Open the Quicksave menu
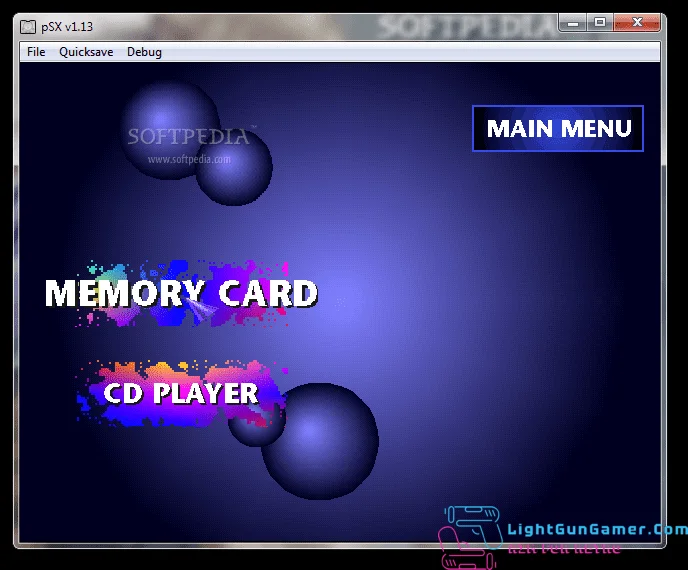 point(86,52)
